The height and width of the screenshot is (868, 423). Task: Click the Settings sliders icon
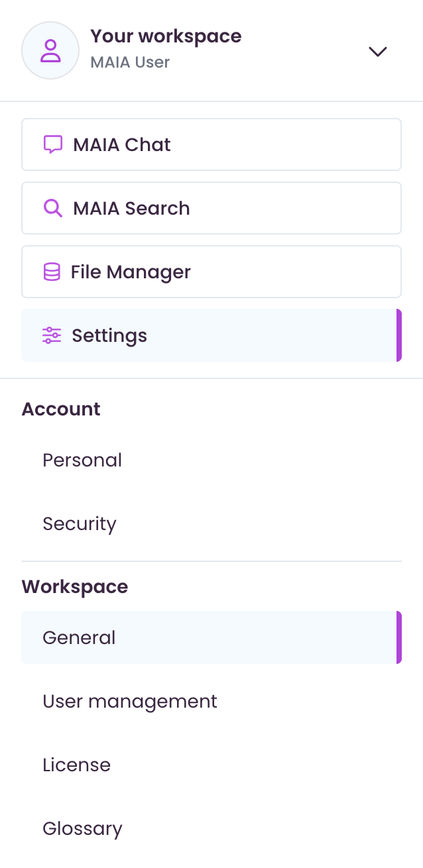click(52, 335)
